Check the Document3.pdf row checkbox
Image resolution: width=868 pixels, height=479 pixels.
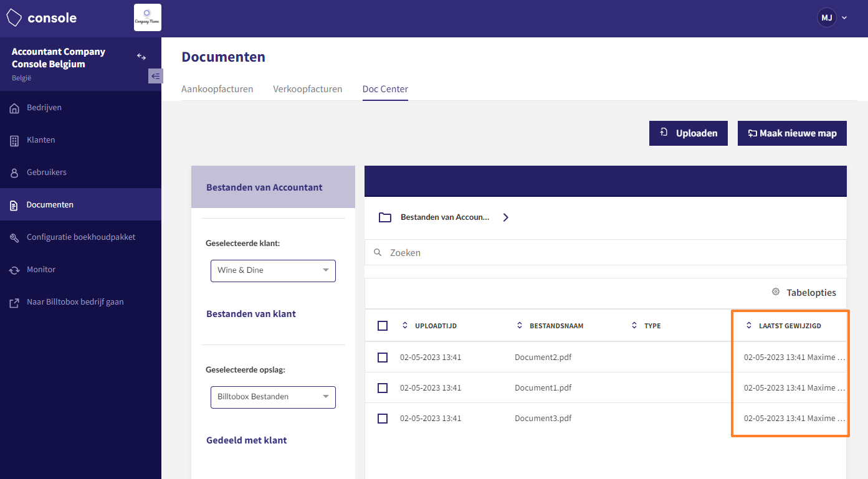383,419
